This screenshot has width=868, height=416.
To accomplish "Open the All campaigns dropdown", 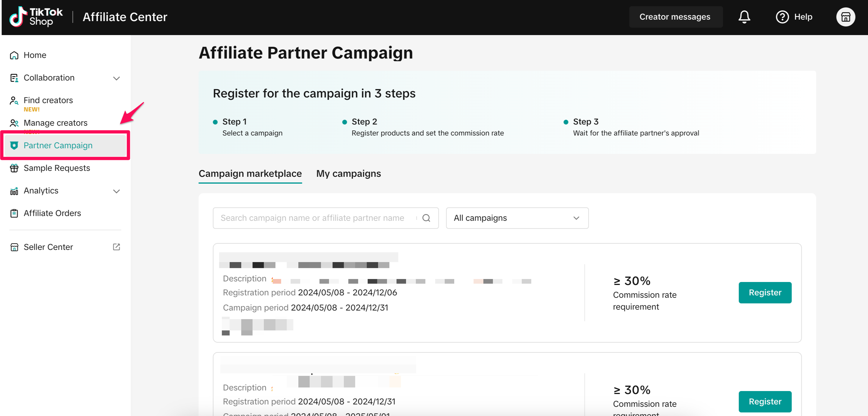I will (x=517, y=218).
